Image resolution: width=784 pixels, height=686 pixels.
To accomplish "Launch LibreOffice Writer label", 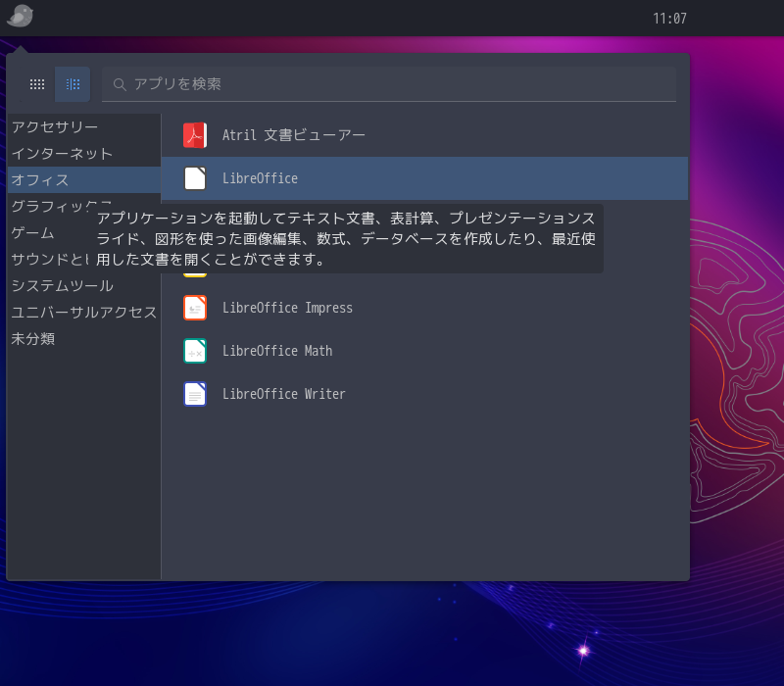I will pos(284,394).
